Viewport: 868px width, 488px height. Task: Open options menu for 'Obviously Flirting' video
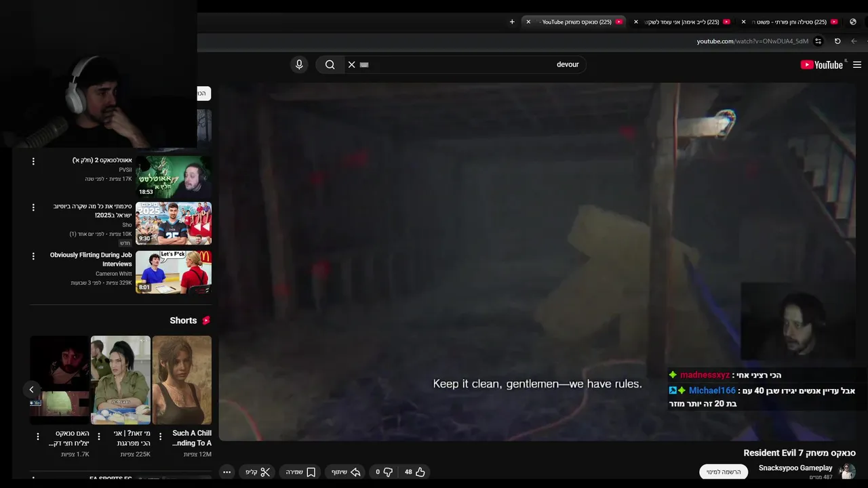[33, 256]
